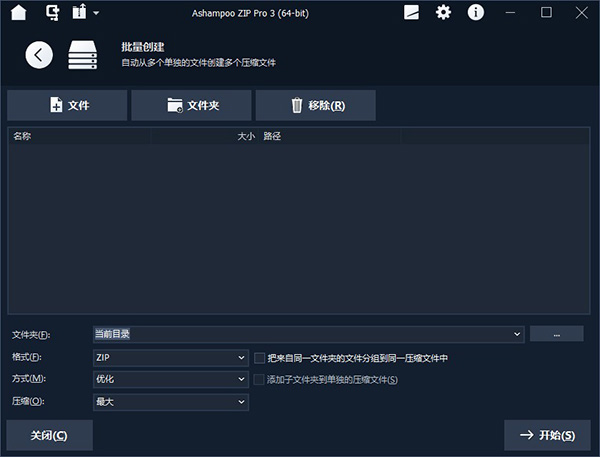Open the 格式 ZIP dropdown
This screenshot has height=457, width=600.
[171, 358]
